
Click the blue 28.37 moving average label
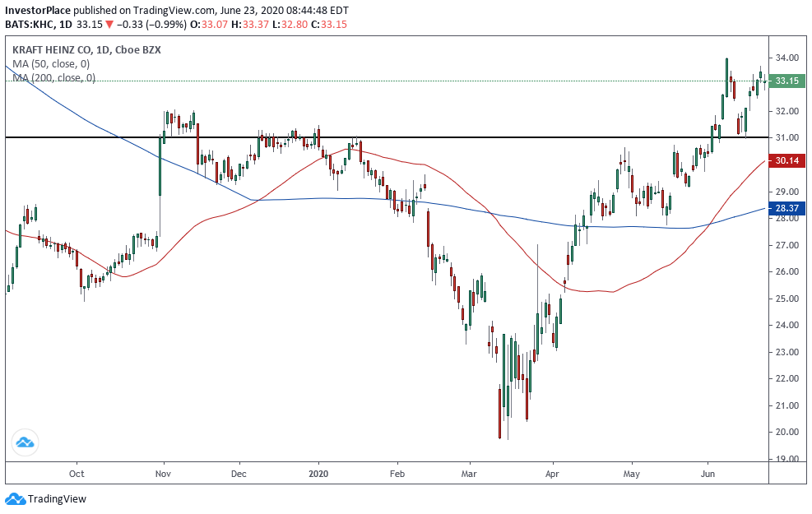coord(787,208)
